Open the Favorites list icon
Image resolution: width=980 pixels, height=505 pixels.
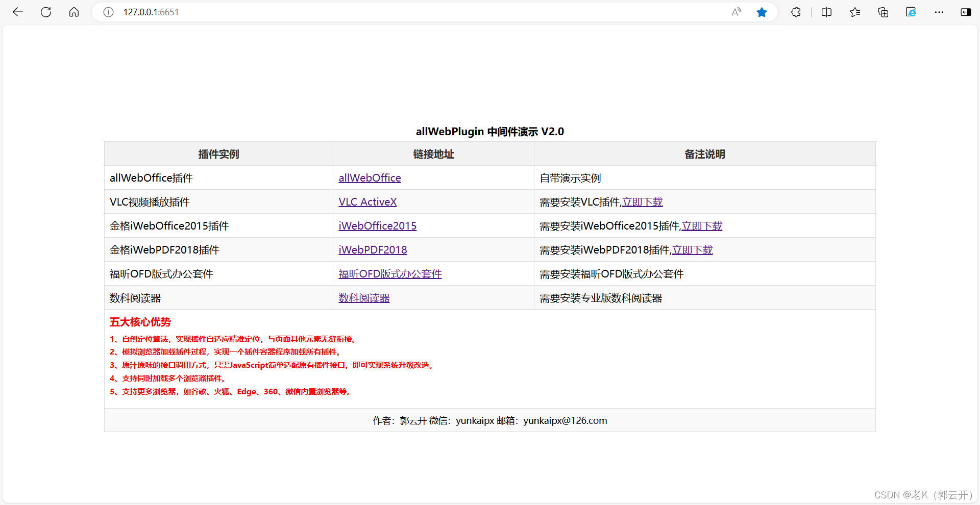[x=855, y=12]
